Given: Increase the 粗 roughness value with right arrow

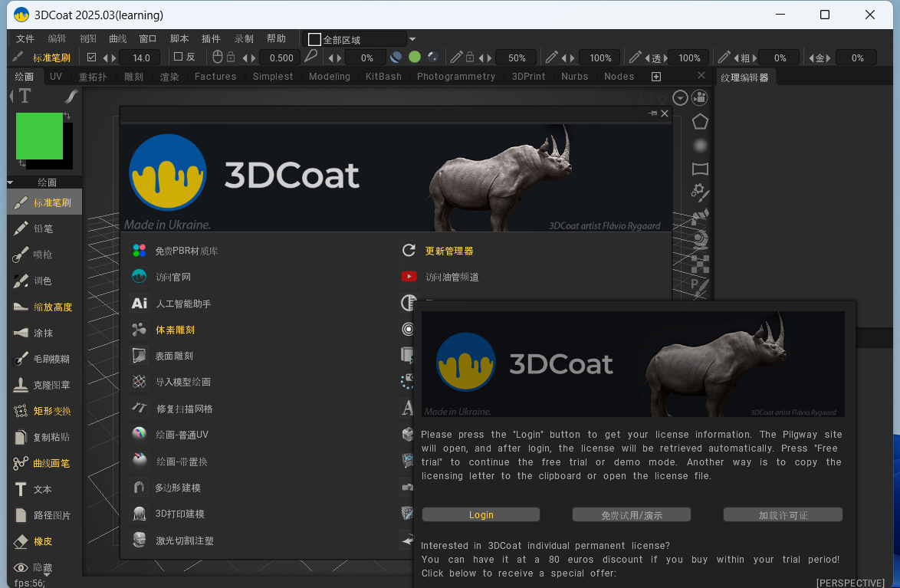Looking at the screenshot, I should pos(754,58).
